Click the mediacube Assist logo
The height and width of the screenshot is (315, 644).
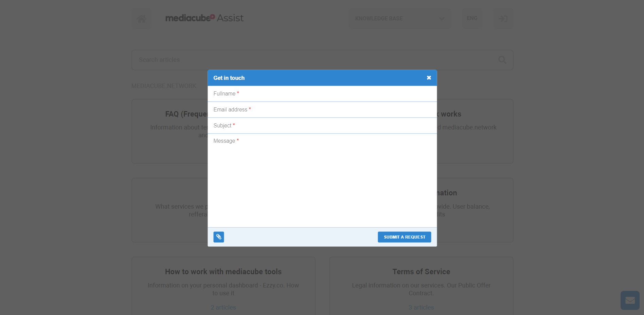coord(204,18)
